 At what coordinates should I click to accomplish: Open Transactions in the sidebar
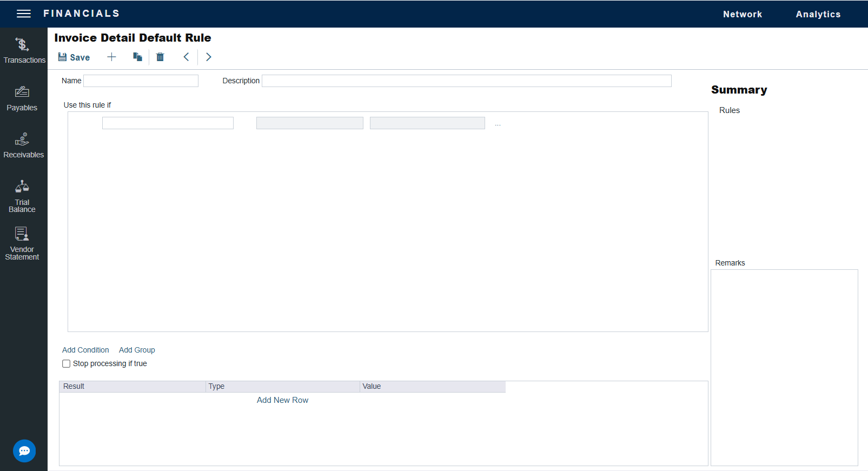point(23,50)
